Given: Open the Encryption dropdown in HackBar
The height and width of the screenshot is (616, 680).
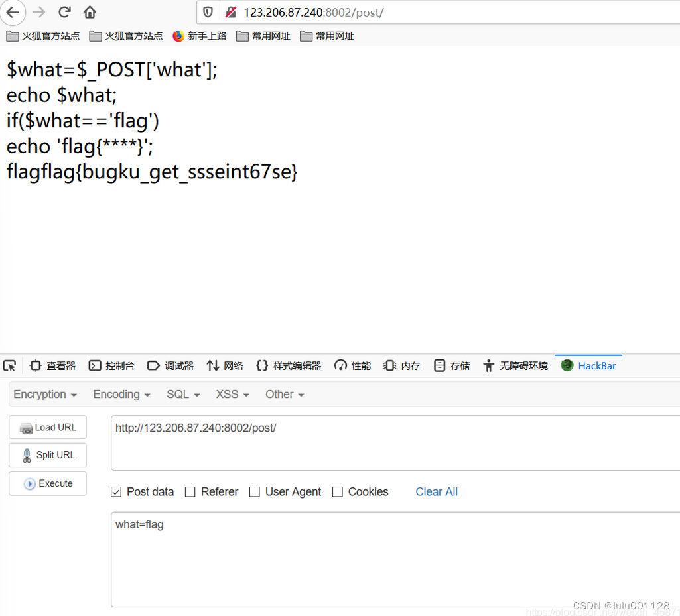Looking at the screenshot, I should pos(44,394).
